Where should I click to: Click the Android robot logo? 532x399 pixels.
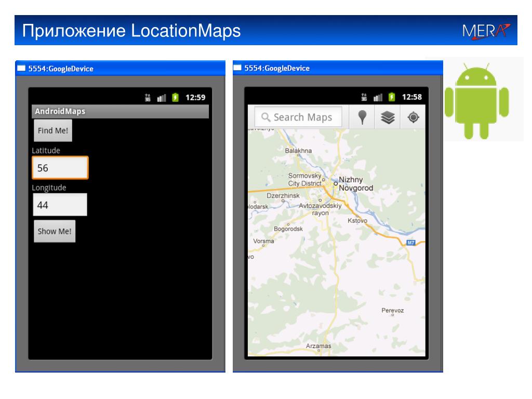[477, 100]
